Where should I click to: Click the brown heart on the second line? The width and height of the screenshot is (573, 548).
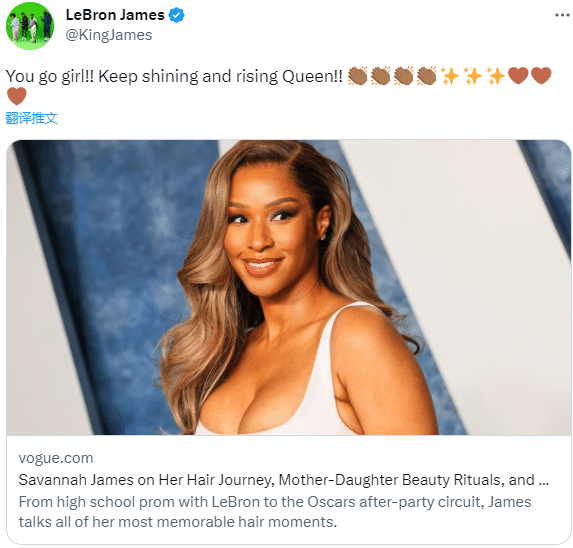[17, 96]
